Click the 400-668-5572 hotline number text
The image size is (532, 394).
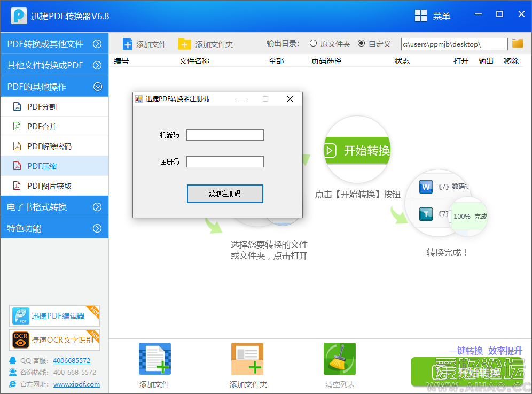coord(75,372)
